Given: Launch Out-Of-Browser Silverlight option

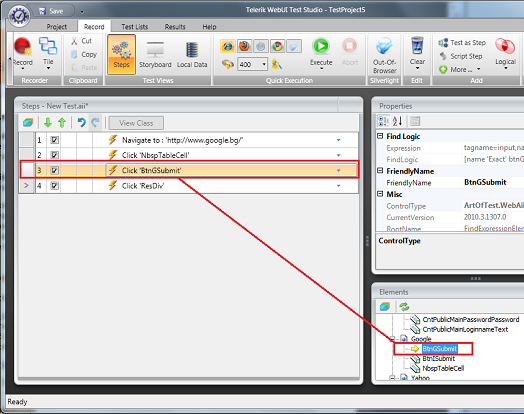Looking at the screenshot, I should point(384,55).
